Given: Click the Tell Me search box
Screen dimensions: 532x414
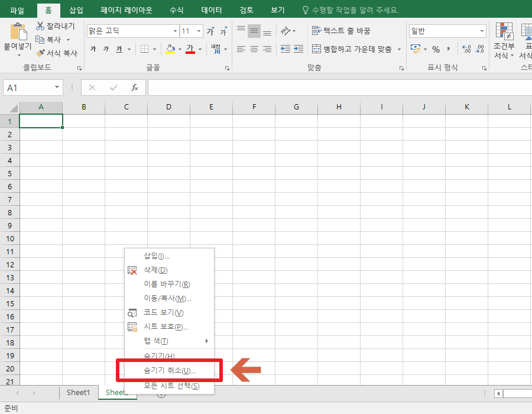Looking at the screenshot, I should pyautogui.click(x=351, y=10).
